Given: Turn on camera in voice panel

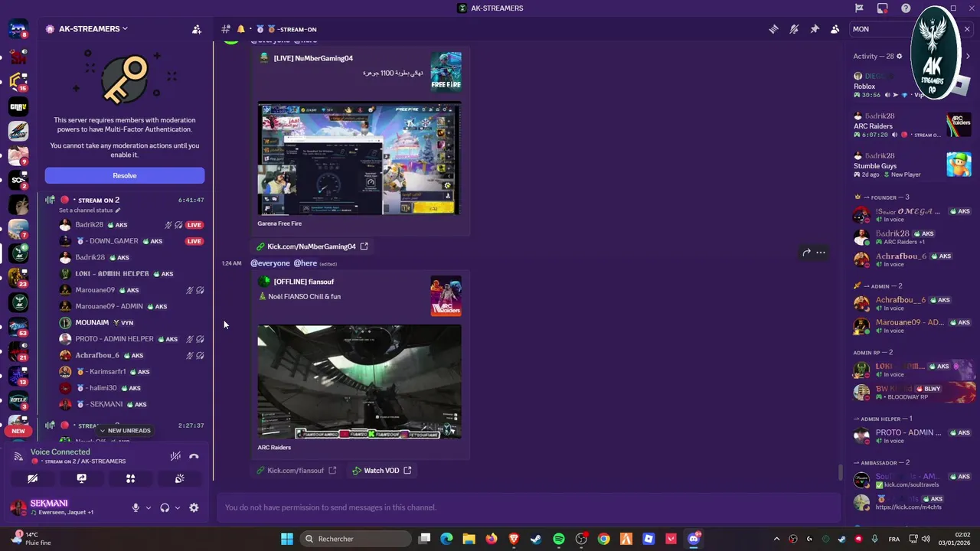Looking at the screenshot, I should point(32,478).
